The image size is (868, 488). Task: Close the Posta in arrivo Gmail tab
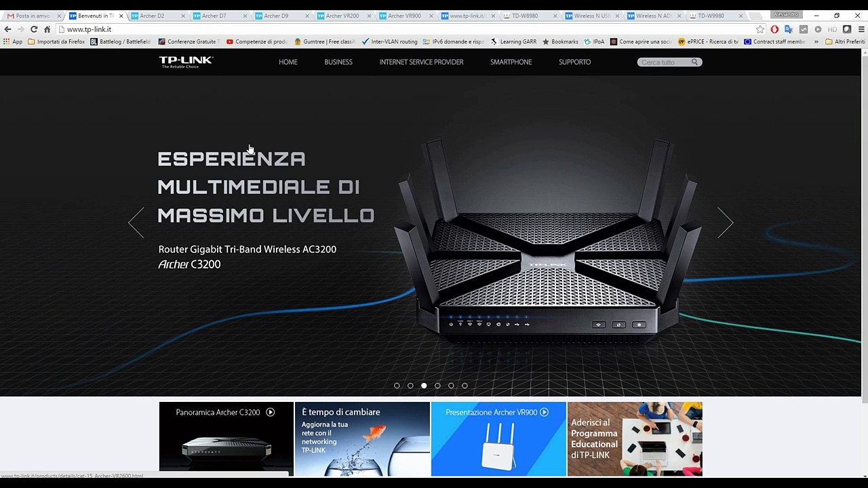click(59, 16)
